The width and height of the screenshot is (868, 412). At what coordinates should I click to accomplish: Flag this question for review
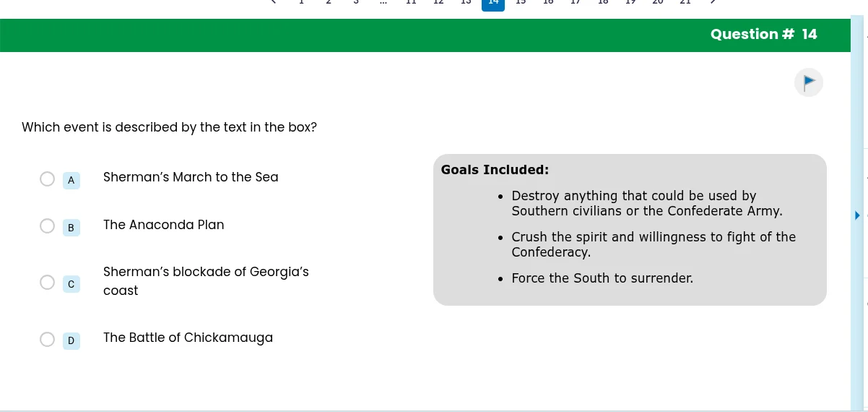click(x=808, y=82)
